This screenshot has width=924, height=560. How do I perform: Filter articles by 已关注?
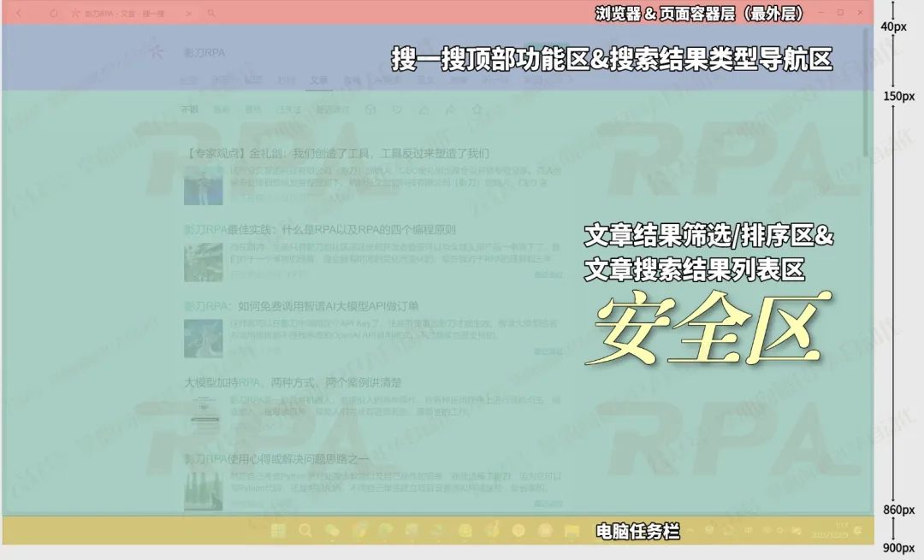[288, 109]
